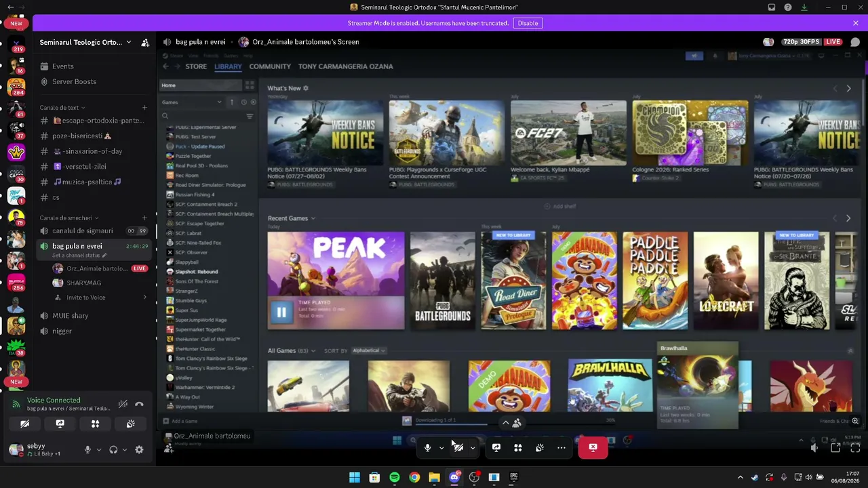Dismiss the Streamer Mode banner
This screenshot has width=868, height=488.
(x=855, y=23)
